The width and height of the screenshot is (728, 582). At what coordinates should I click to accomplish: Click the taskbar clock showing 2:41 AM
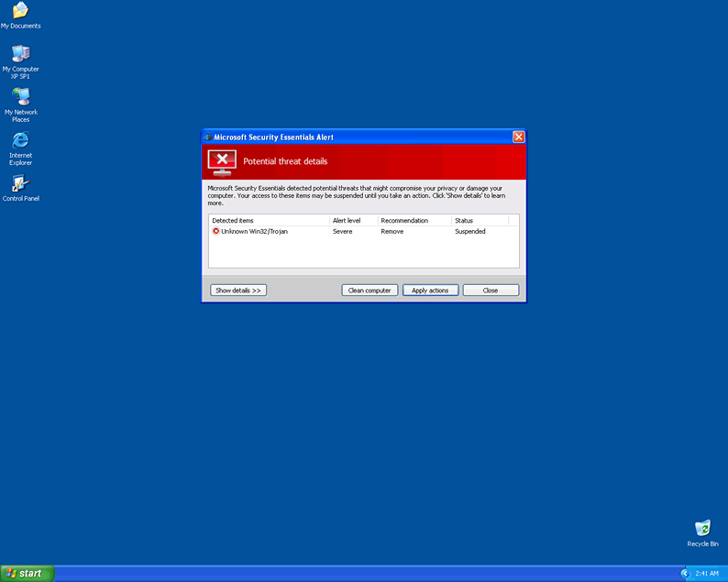707,573
